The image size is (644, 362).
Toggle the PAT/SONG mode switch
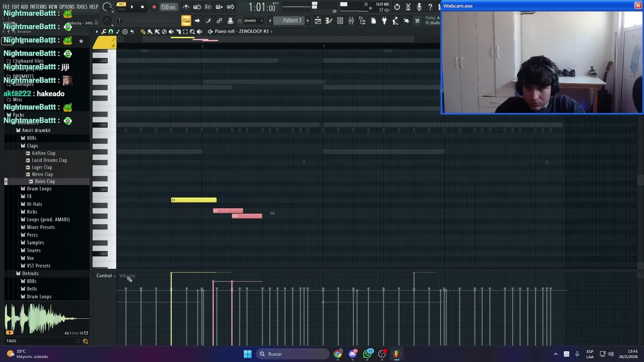pyautogui.click(x=121, y=7)
